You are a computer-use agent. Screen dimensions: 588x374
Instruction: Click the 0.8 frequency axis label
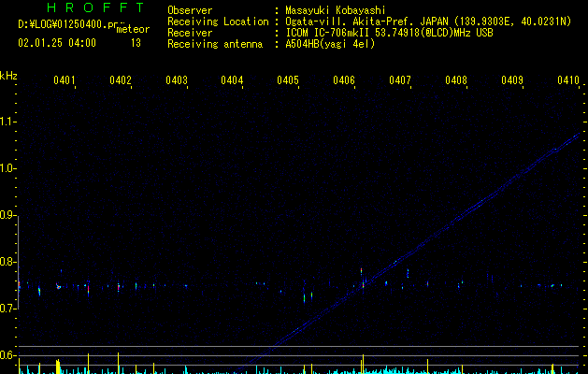coord(7,262)
